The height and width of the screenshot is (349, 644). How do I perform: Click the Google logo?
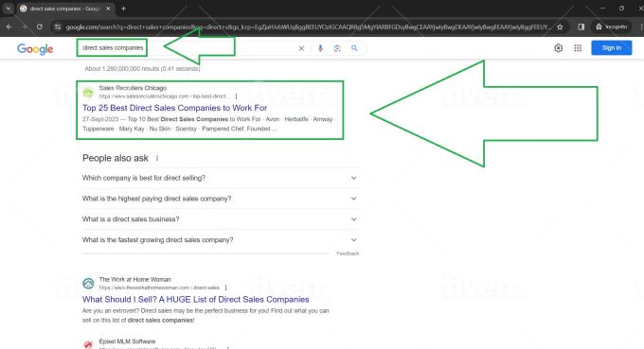(x=35, y=49)
